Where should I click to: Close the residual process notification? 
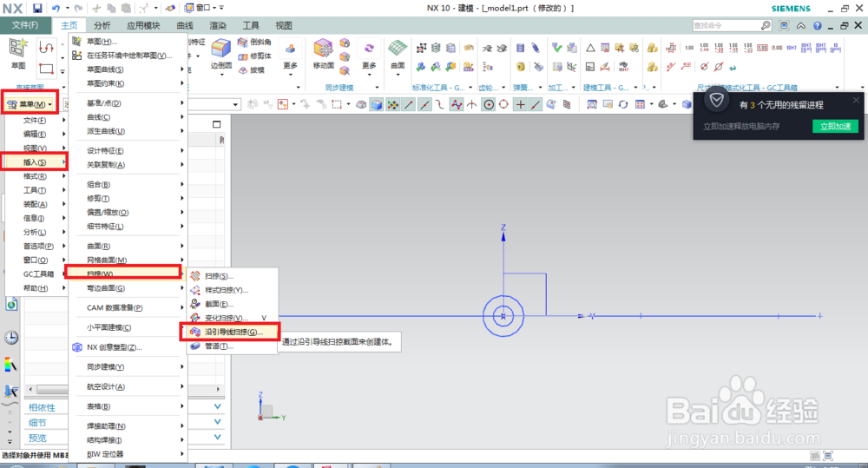857,100
